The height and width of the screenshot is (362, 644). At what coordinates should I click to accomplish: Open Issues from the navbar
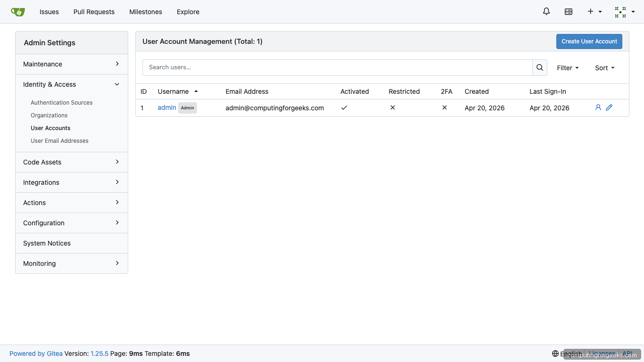(49, 12)
